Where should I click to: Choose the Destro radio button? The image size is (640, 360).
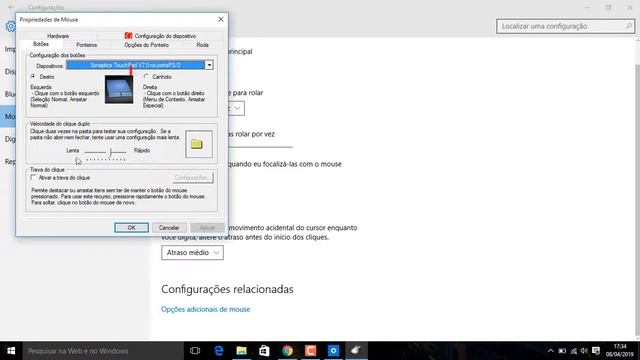tap(33, 76)
